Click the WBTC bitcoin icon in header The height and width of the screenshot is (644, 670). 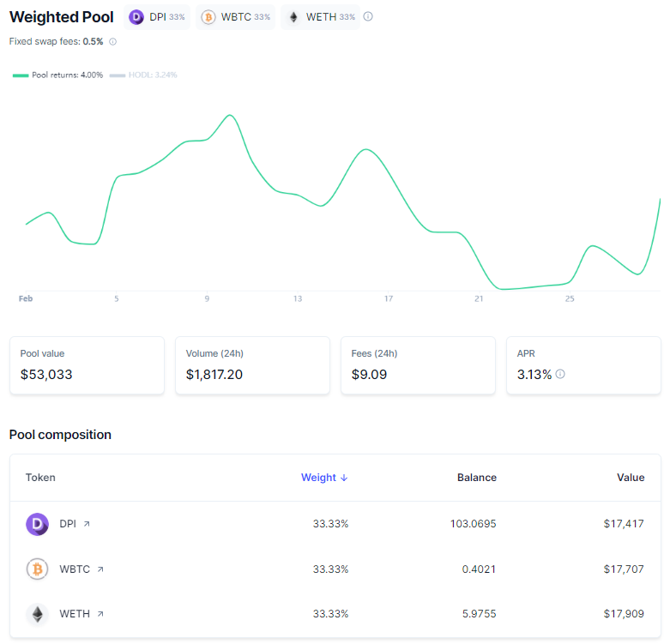tap(208, 17)
